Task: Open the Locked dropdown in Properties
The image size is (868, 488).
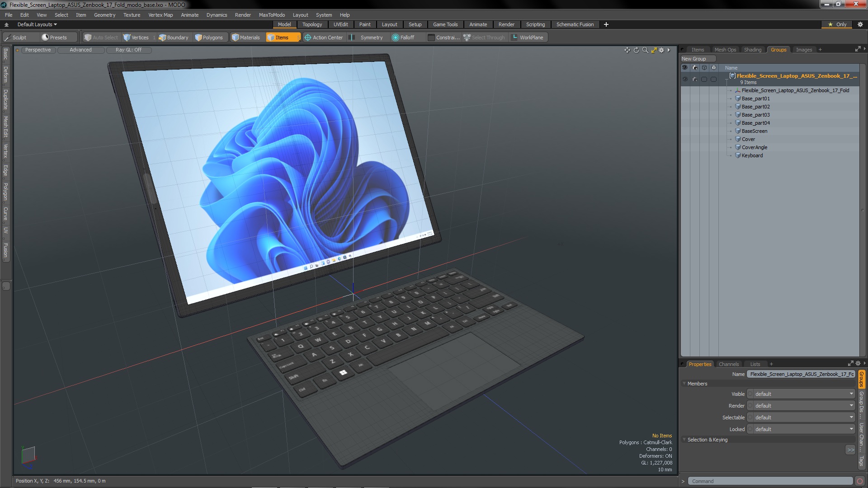Action: (x=801, y=429)
